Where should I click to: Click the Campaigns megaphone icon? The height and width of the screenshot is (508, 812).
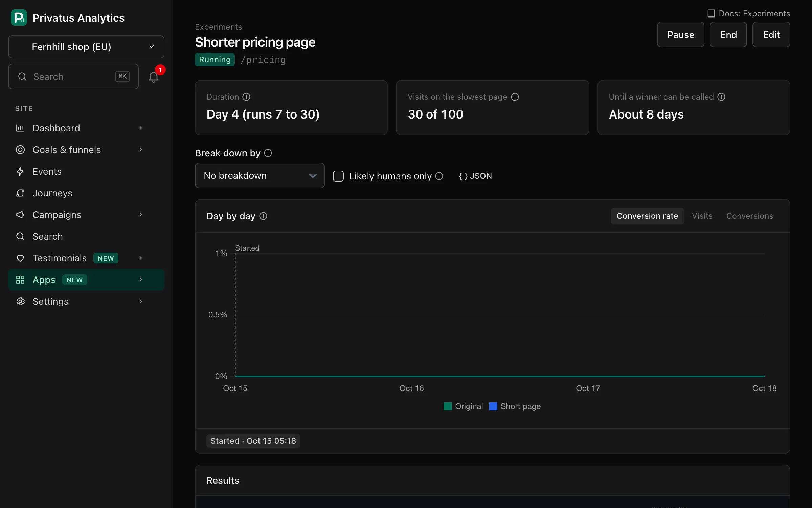(x=20, y=215)
